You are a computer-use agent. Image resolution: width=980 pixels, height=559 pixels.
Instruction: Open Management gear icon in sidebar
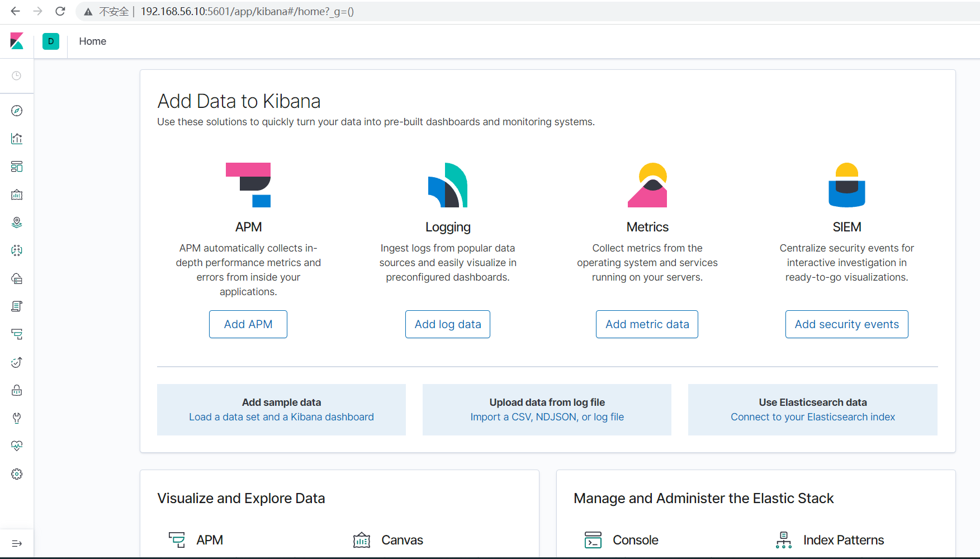pyautogui.click(x=17, y=474)
